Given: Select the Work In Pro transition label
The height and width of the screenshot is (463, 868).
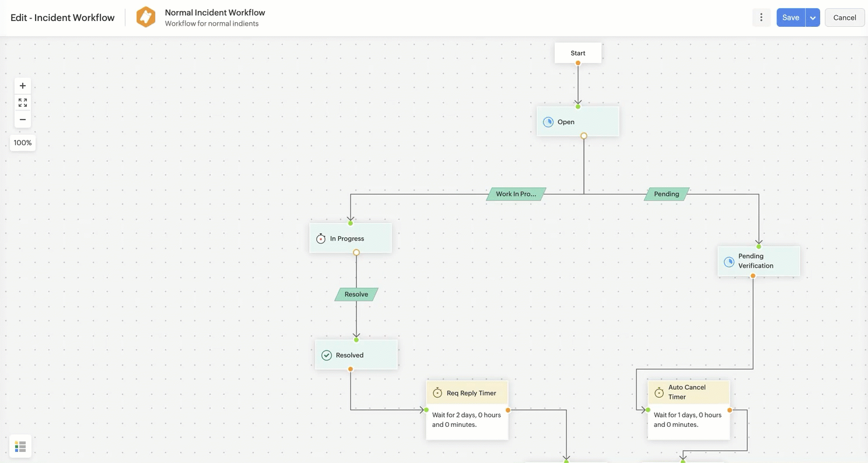Looking at the screenshot, I should [516, 194].
